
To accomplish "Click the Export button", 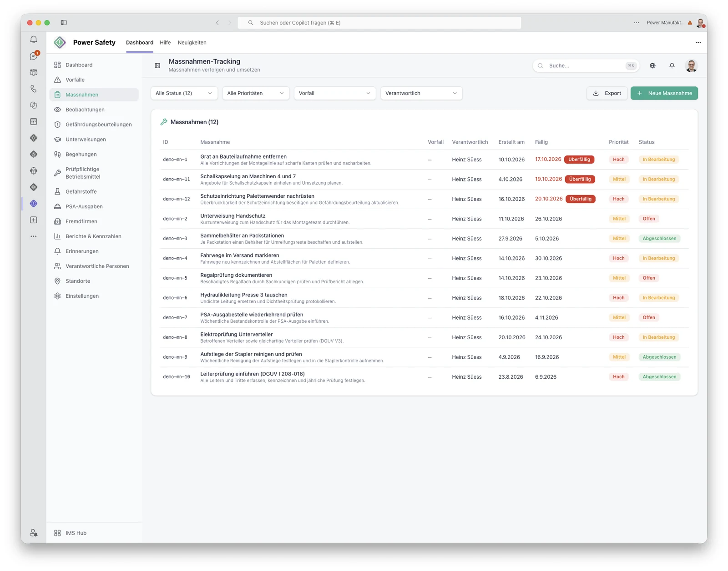I will click(607, 93).
